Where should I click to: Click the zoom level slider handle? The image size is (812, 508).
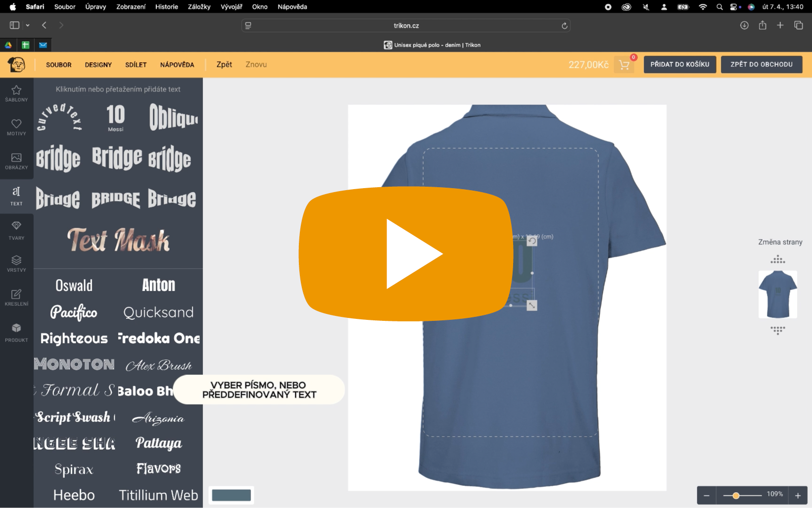coord(736,496)
